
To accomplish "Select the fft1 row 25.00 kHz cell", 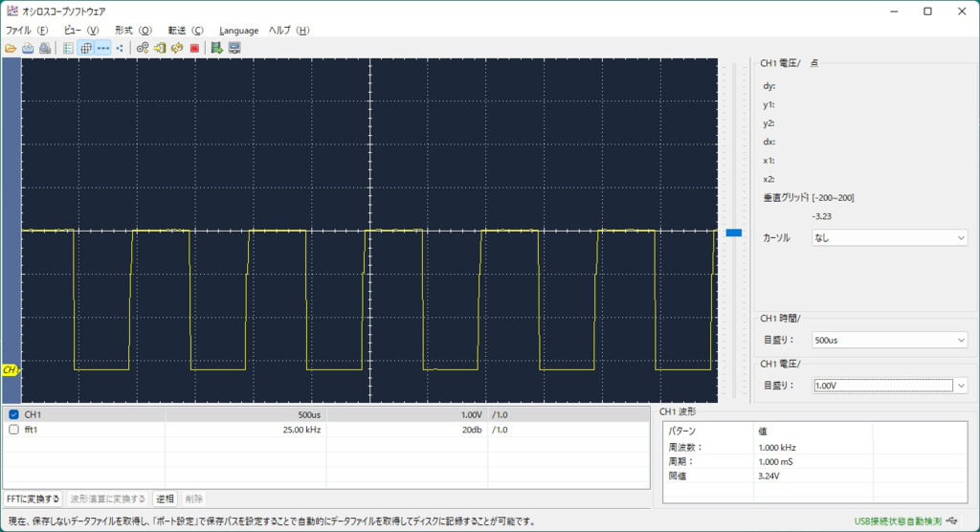I will click(x=246, y=430).
